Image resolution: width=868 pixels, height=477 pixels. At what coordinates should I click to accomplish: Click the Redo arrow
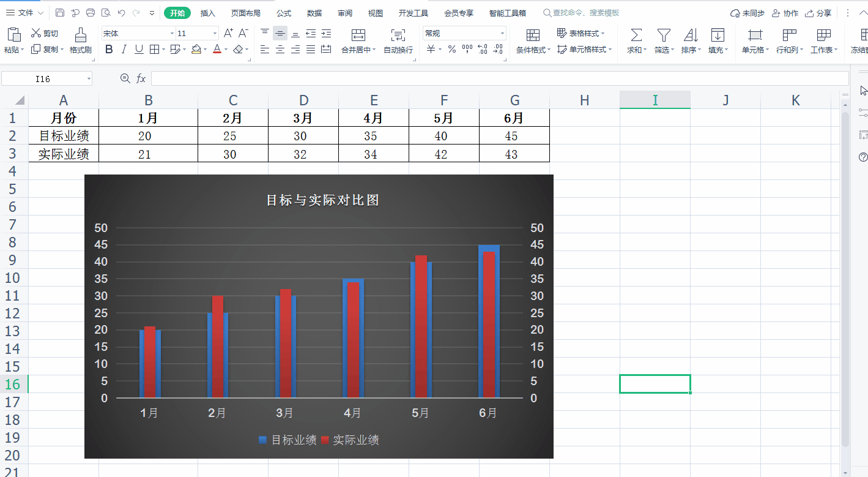(136, 13)
